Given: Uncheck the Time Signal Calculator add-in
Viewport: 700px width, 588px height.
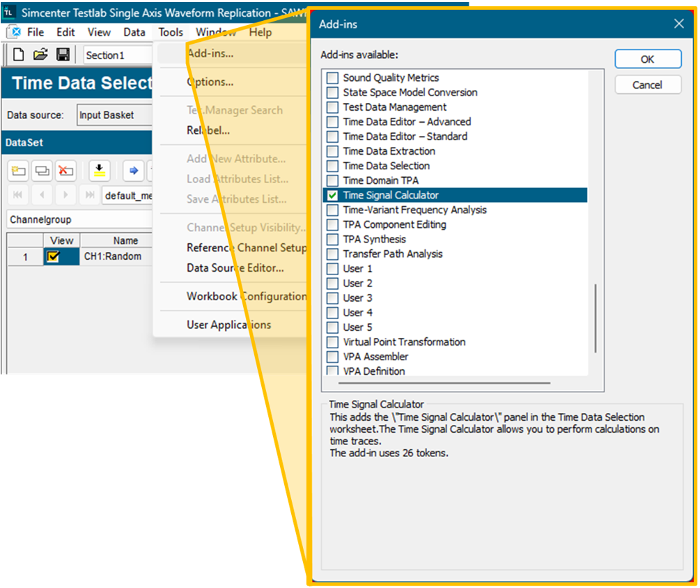Looking at the screenshot, I should pyautogui.click(x=332, y=196).
